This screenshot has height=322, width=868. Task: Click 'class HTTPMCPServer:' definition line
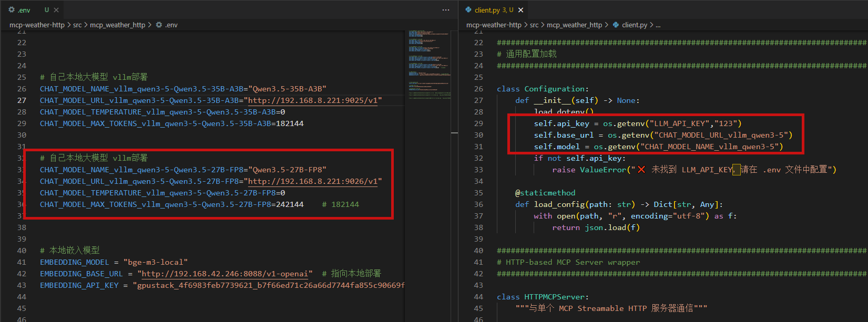(543, 297)
